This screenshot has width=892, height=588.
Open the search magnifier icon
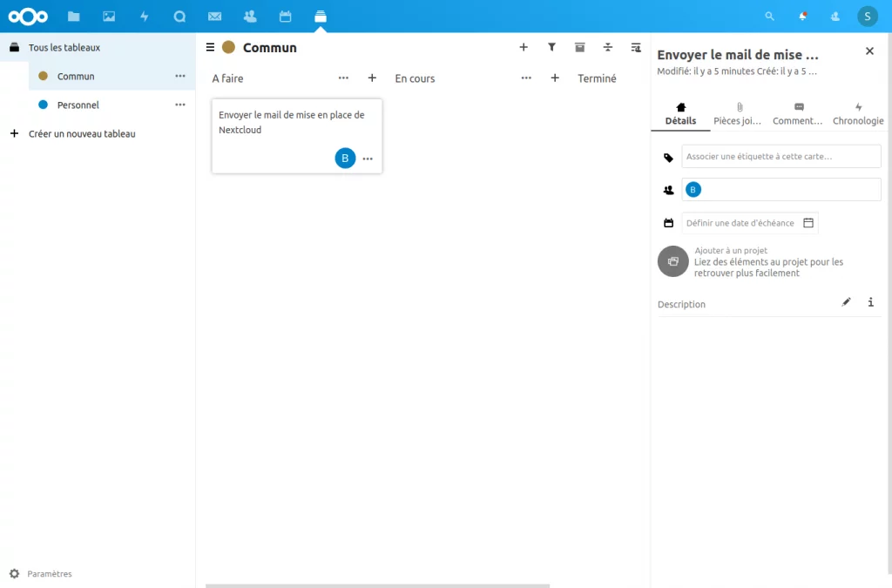tap(770, 17)
